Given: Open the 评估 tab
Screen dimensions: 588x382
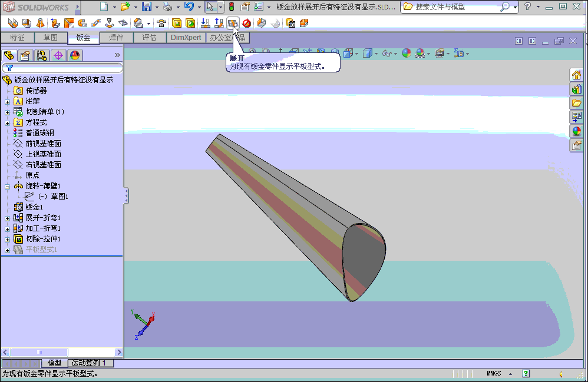Looking at the screenshot, I should pos(149,38).
